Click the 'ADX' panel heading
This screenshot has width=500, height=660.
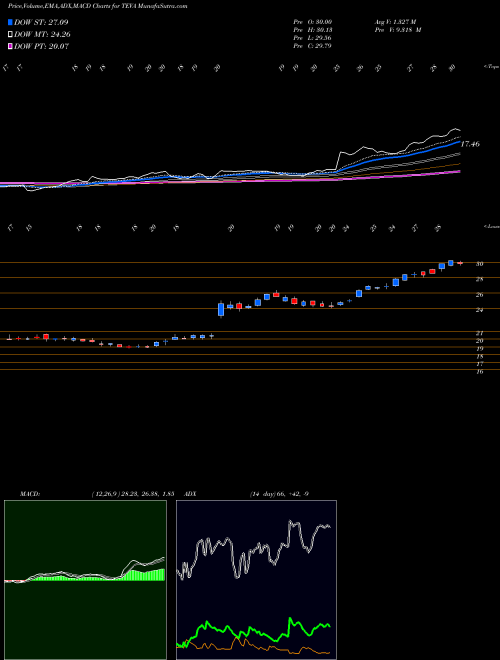coord(190,494)
